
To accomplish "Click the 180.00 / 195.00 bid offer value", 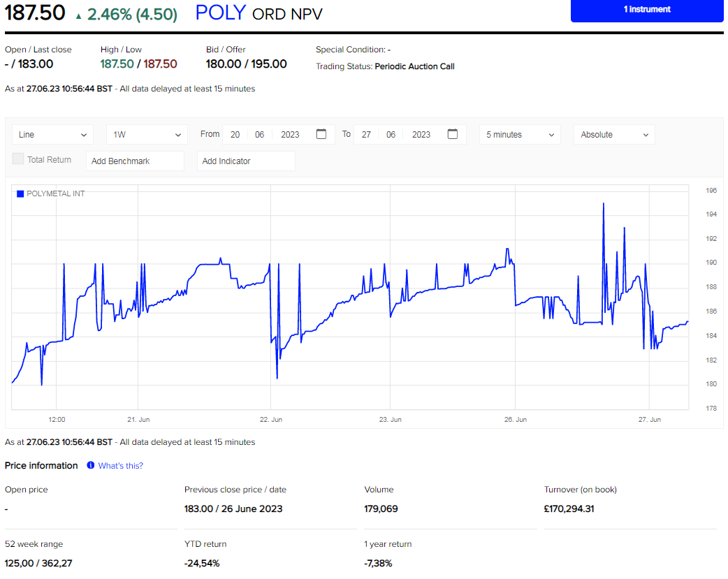I will point(247,64).
